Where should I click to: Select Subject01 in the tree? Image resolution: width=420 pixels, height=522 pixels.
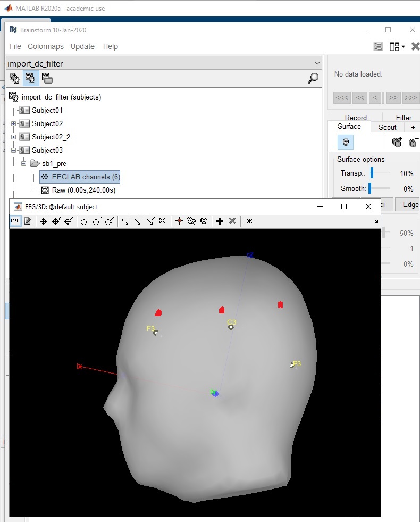(x=47, y=110)
